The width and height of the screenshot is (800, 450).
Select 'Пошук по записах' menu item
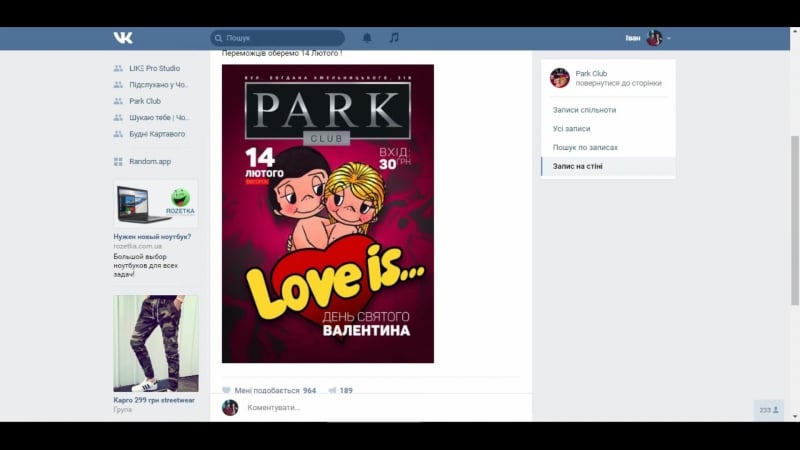coord(608,147)
